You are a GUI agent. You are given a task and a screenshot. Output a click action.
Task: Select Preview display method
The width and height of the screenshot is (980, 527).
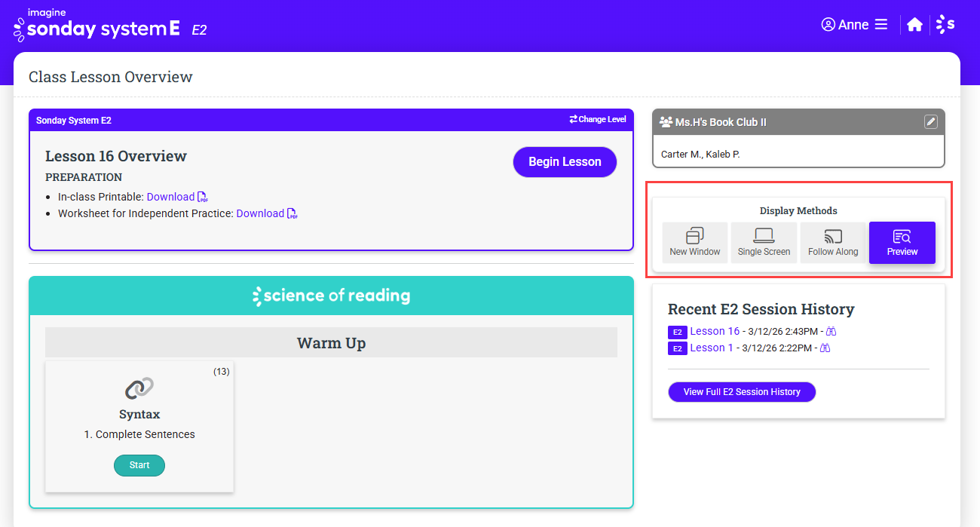902,243
